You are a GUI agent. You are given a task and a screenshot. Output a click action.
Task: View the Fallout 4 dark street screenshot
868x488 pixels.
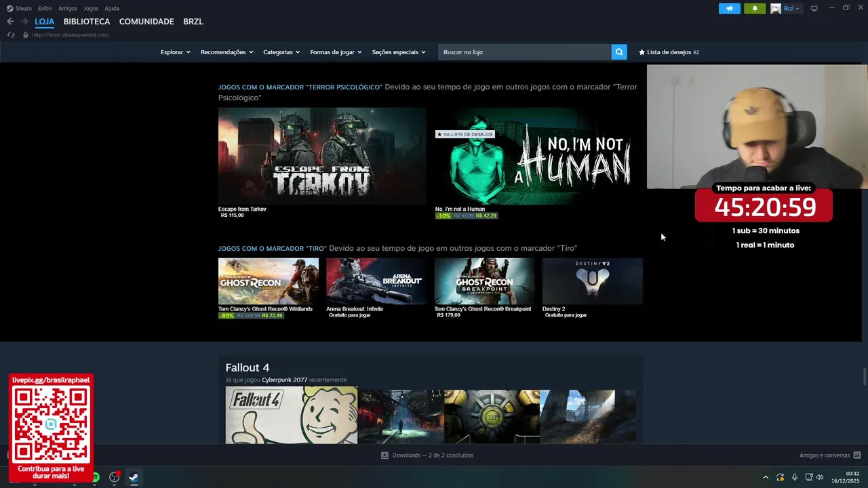point(401,417)
